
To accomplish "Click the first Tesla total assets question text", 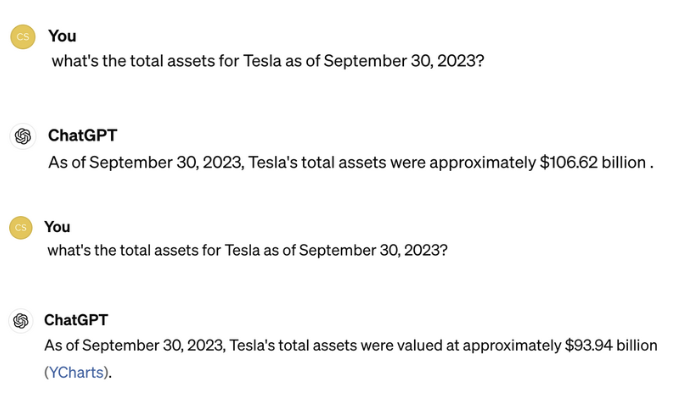I will pos(268,61).
